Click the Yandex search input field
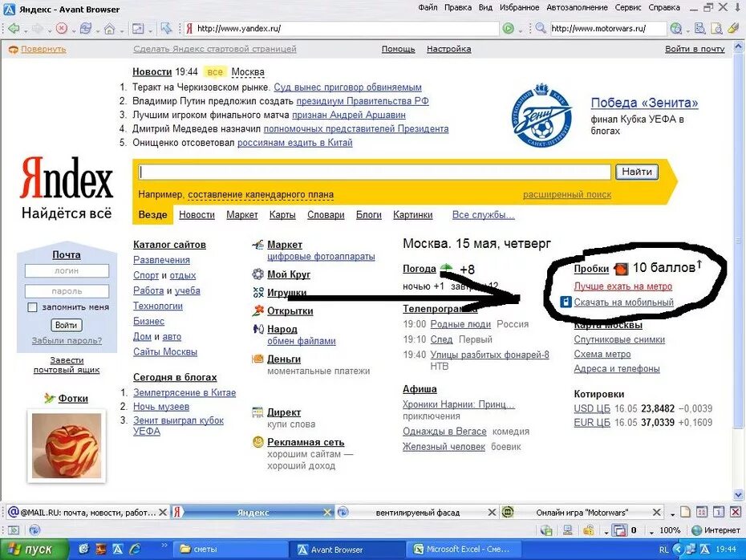This screenshot has height=560, width=746. (x=375, y=172)
